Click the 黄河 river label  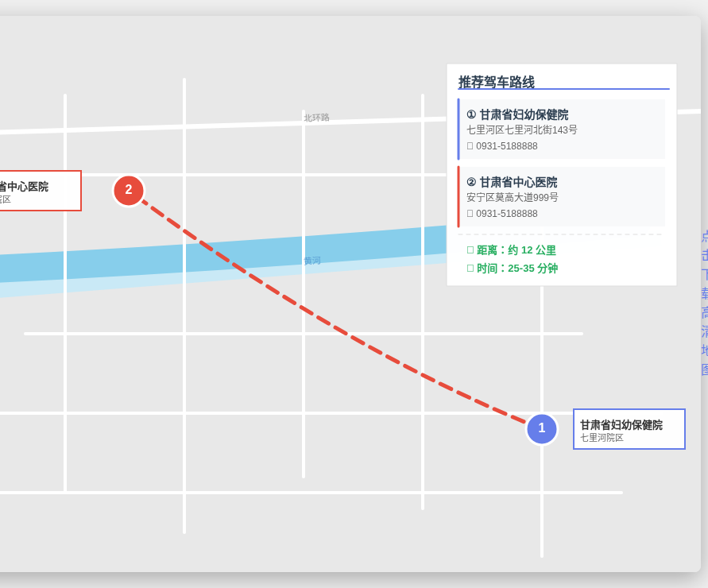[312, 261]
